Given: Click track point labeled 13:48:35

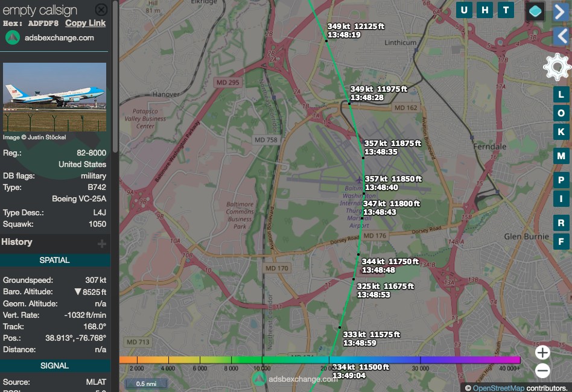Looking at the screenshot, I should [363, 157].
